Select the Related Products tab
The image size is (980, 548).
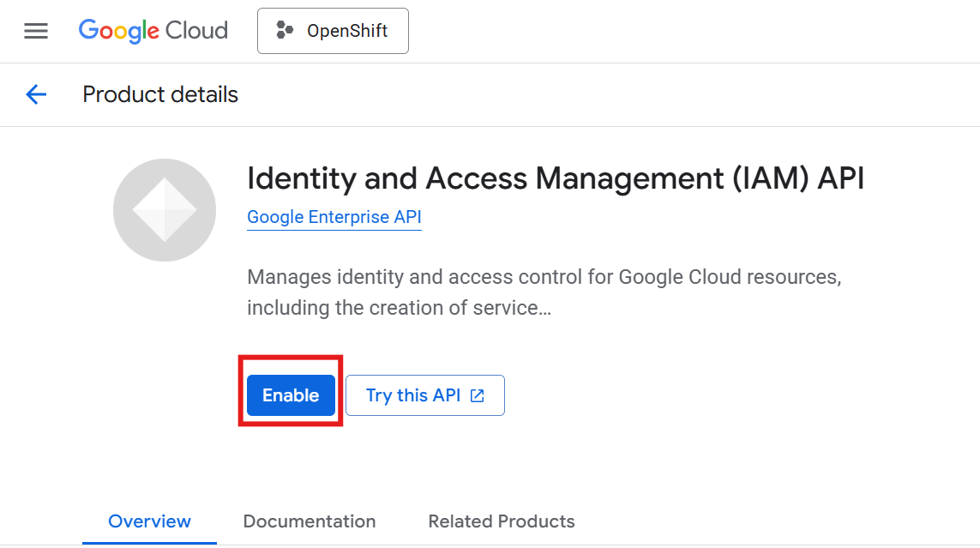click(501, 521)
